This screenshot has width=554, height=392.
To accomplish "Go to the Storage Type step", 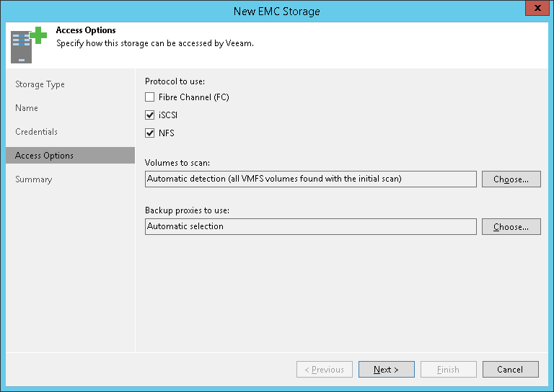I will coord(40,84).
